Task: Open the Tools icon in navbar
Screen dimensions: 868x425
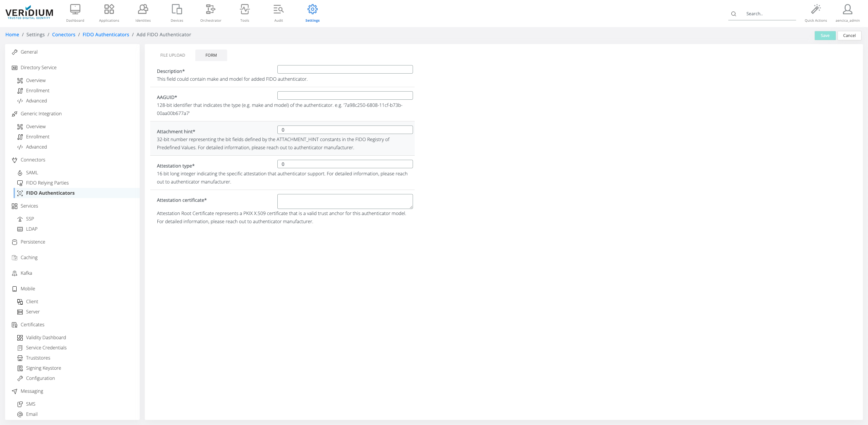Action: click(x=244, y=9)
